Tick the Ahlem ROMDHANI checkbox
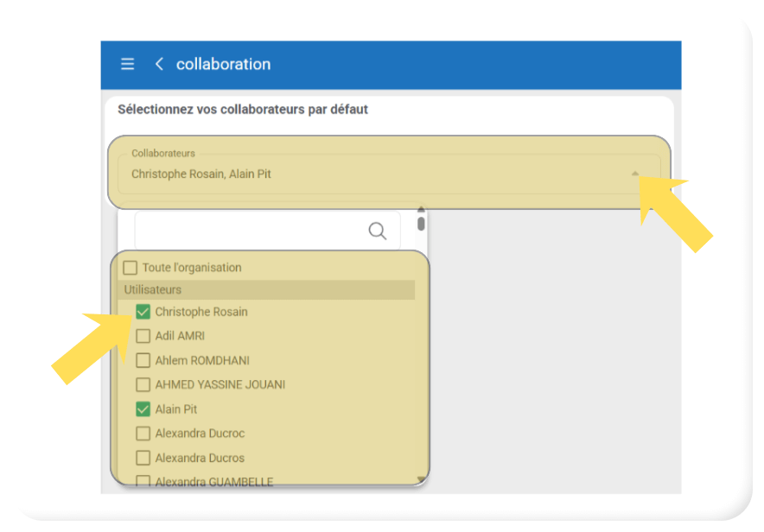Viewport: 764px width, 532px height. click(143, 360)
